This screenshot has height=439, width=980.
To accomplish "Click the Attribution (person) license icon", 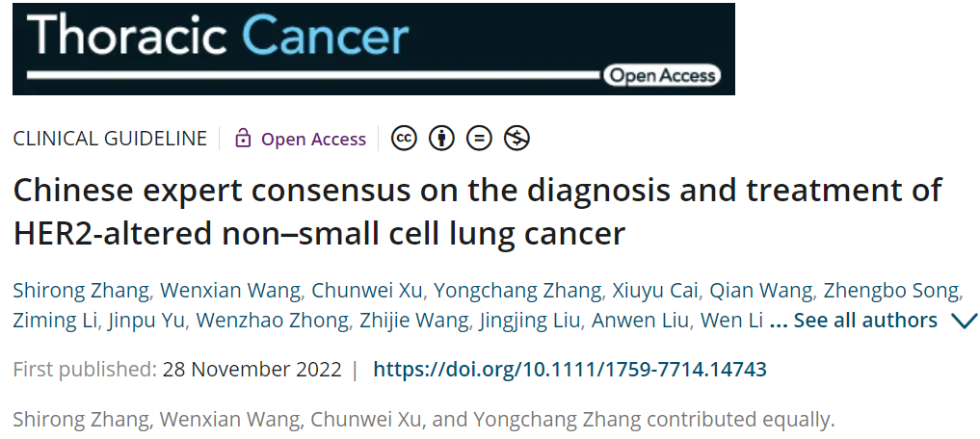I will (441, 139).
